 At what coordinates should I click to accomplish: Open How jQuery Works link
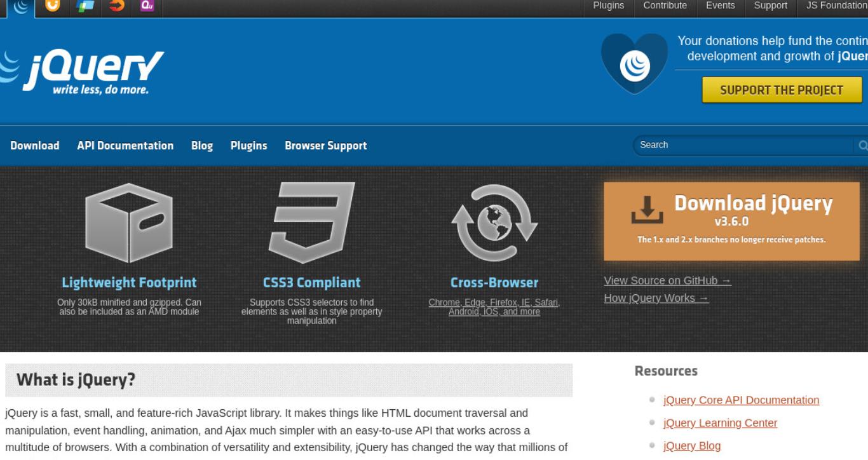pyautogui.click(x=656, y=298)
